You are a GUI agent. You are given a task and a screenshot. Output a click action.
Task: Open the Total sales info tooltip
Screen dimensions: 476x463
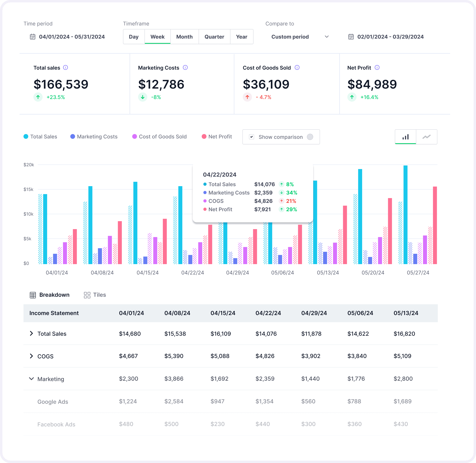tap(66, 68)
